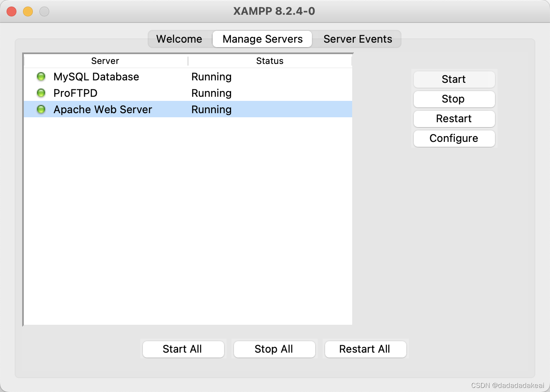Restart the Apache Web Server
This screenshot has height=392, width=550.
click(454, 119)
